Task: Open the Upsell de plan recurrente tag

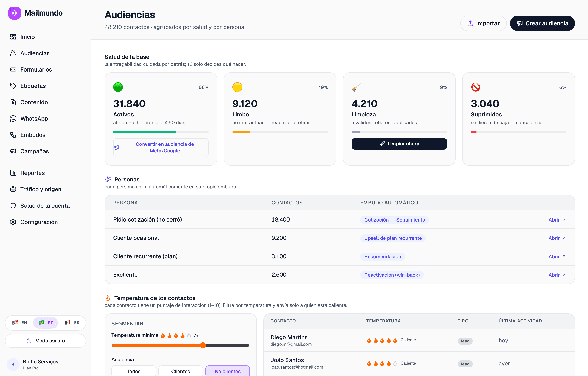Action: (x=393, y=238)
